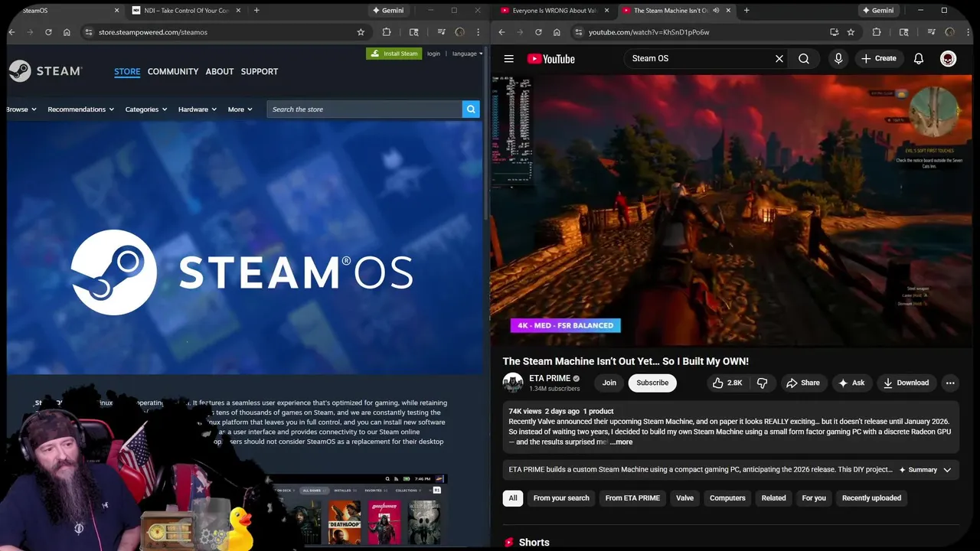Click the Steam store search magnifier button
980x551 pixels.
471,109
